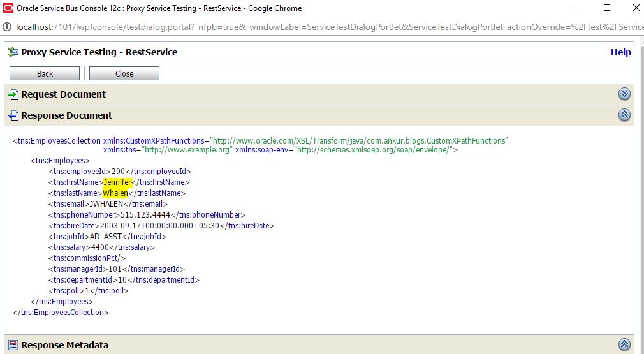Click the tns:commissionPct empty element
The width and height of the screenshot is (644, 354).
point(87,258)
